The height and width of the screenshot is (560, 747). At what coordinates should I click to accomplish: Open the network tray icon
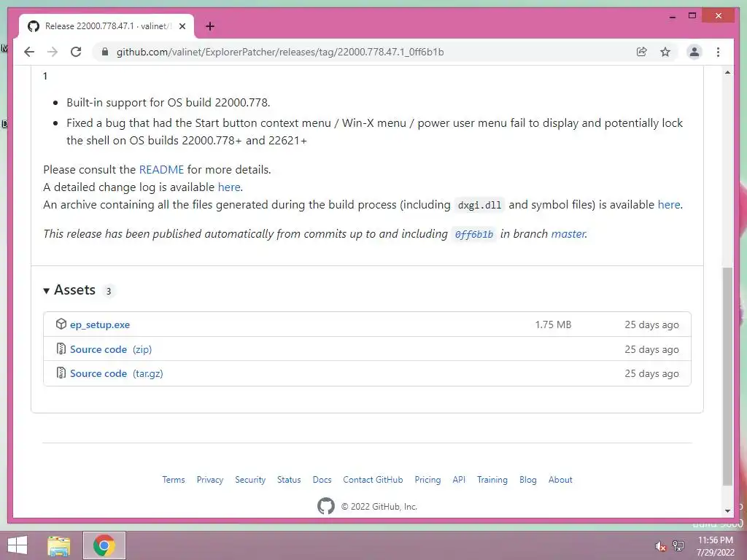tap(678, 546)
